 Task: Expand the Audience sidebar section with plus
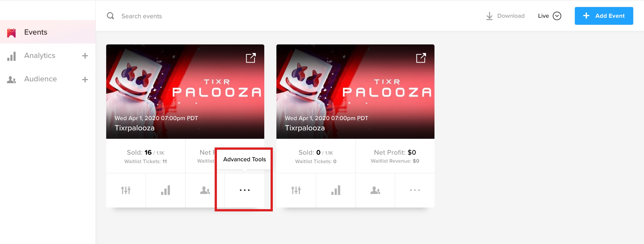pos(85,79)
